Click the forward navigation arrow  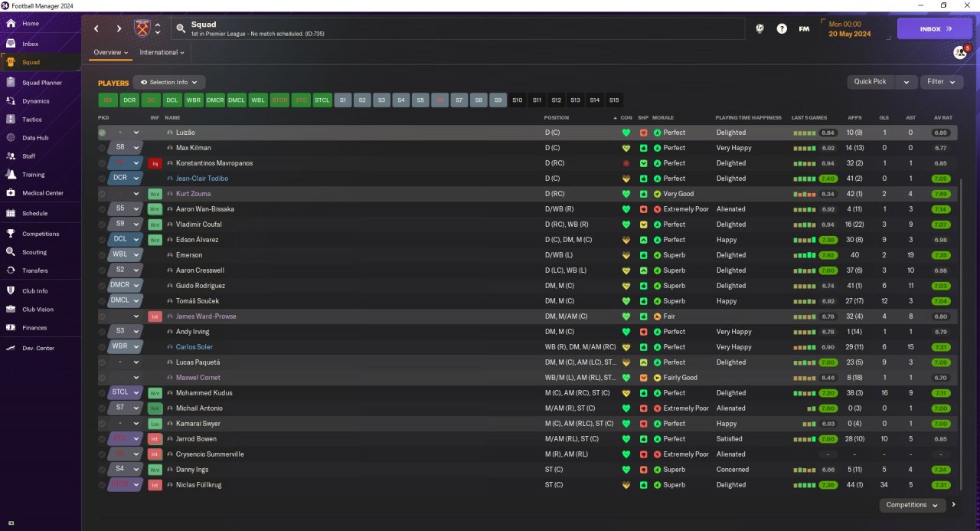point(119,29)
